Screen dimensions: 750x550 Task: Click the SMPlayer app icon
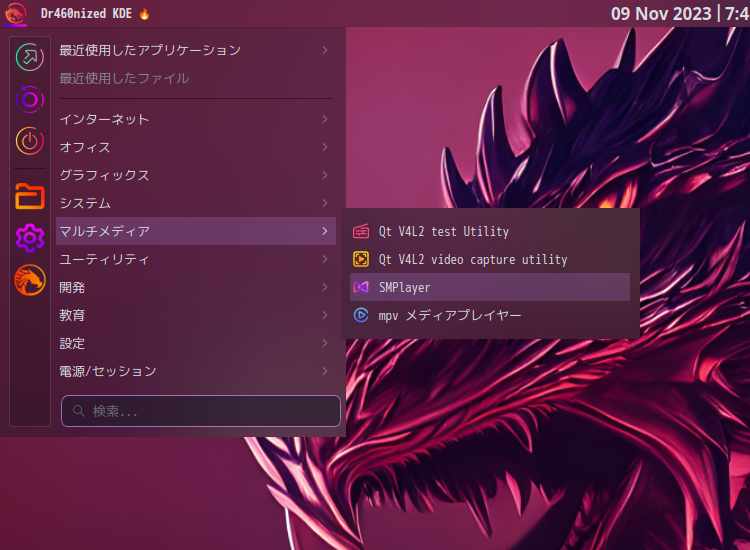point(361,287)
